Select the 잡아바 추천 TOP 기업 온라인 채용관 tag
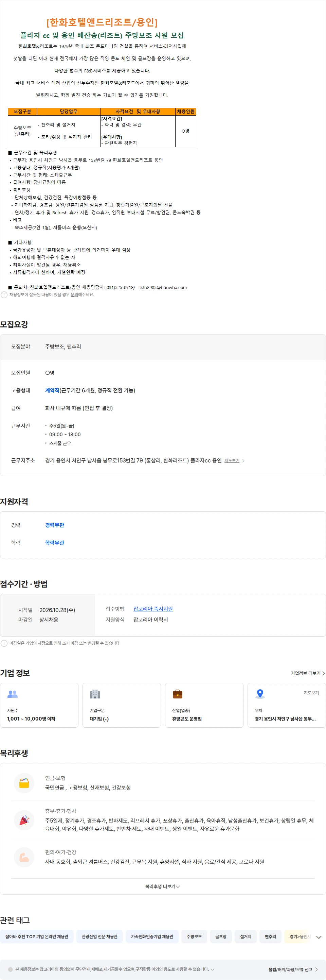 coord(37,936)
